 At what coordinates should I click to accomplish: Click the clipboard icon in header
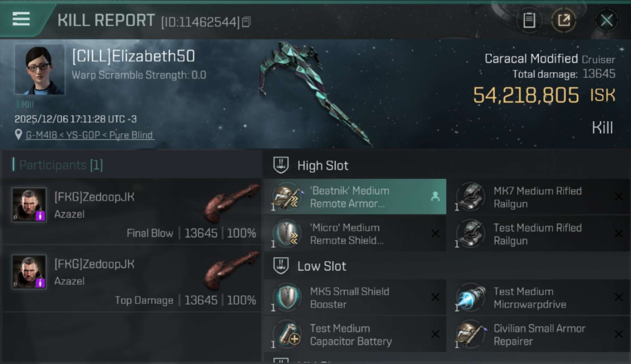point(529,20)
